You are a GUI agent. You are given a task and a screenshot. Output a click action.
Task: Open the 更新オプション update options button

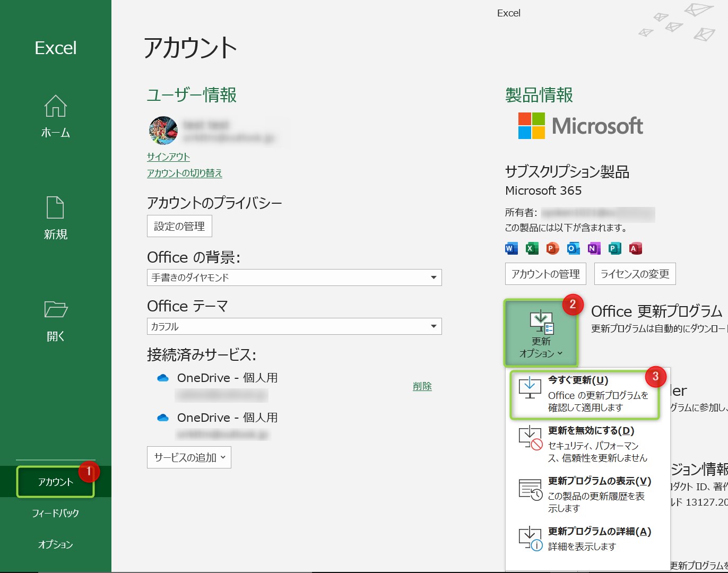tap(541, 333)
